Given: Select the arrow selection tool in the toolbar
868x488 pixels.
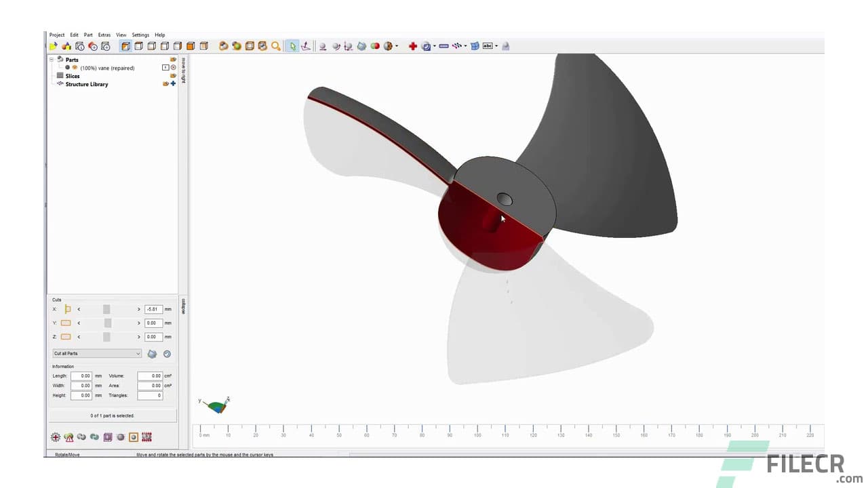Looking at the screenshot, I should point(293,45).
